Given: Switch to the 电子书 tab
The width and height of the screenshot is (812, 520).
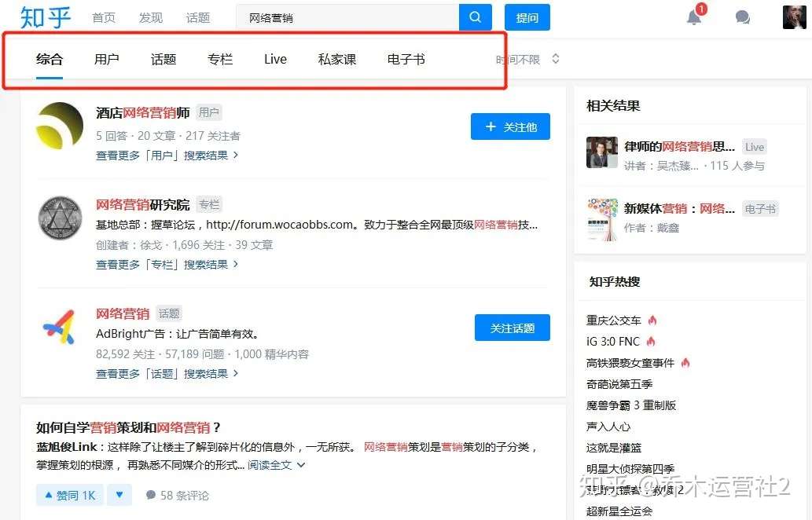Looking at the screenshot, I should point(406,60).
